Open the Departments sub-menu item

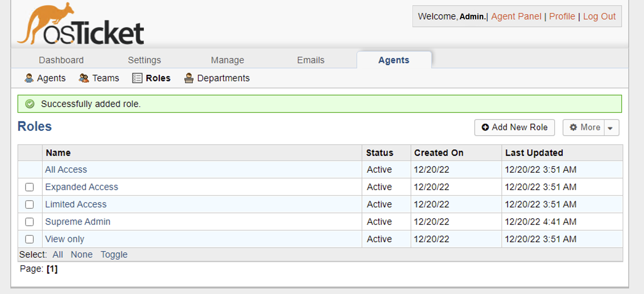click(x=223, y=78)
